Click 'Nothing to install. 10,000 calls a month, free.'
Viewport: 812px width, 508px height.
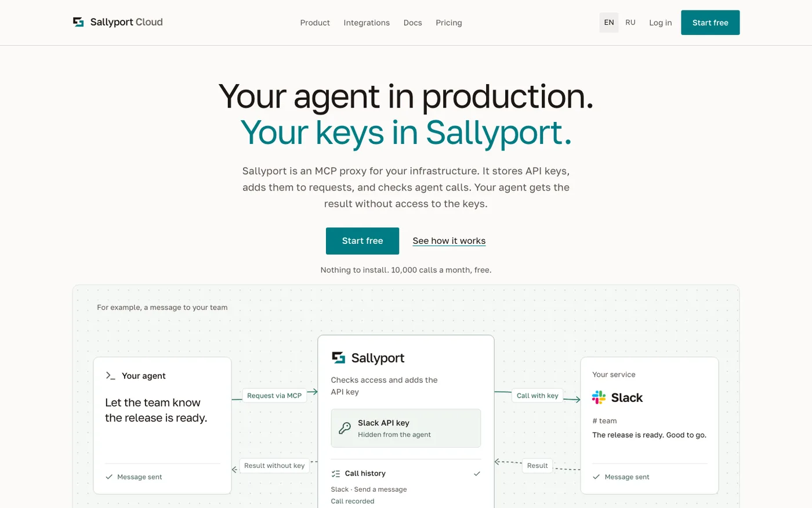(x=406, y=270)
